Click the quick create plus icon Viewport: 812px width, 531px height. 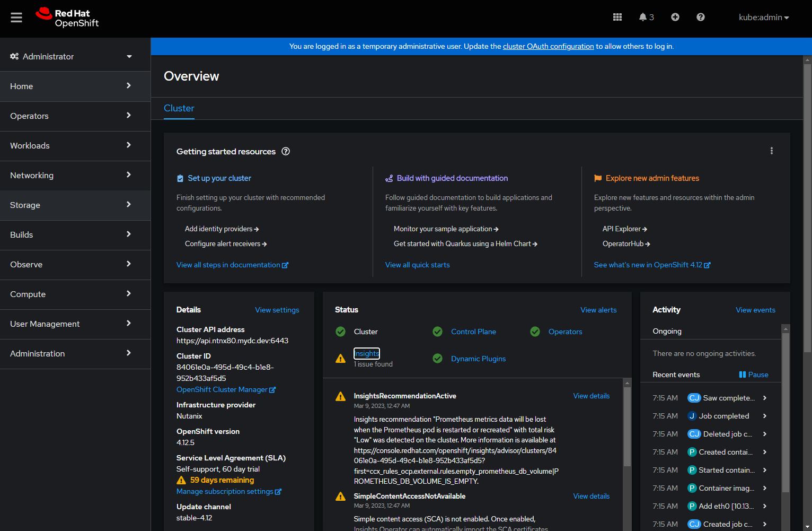coord(675,17)
